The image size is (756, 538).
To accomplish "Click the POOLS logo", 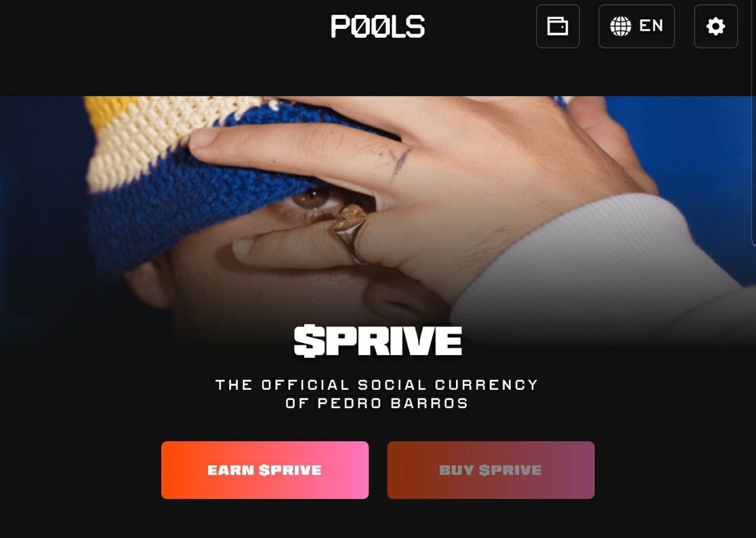I will point(377,27).
